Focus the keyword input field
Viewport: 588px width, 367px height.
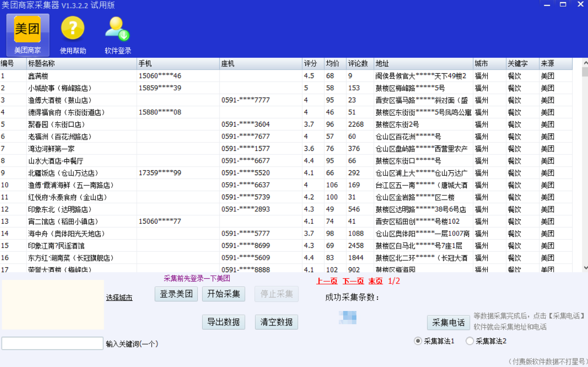point(52,343)
